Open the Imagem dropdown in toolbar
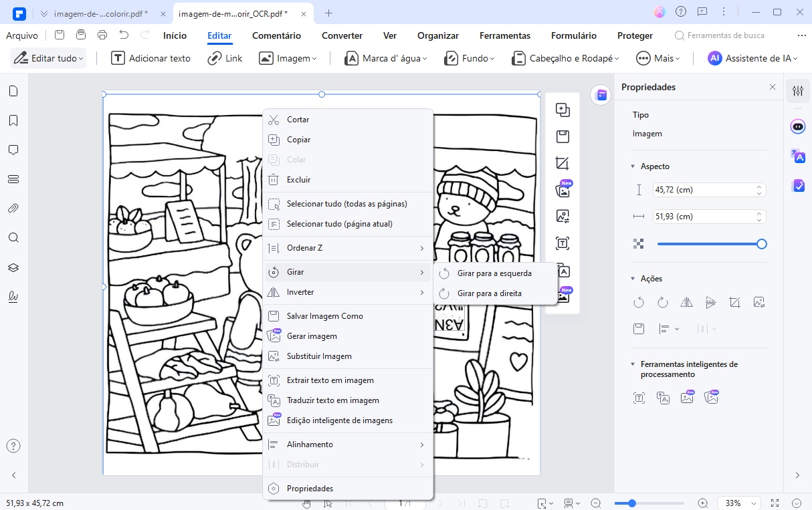812x510 pixels. tap(288, 58)
